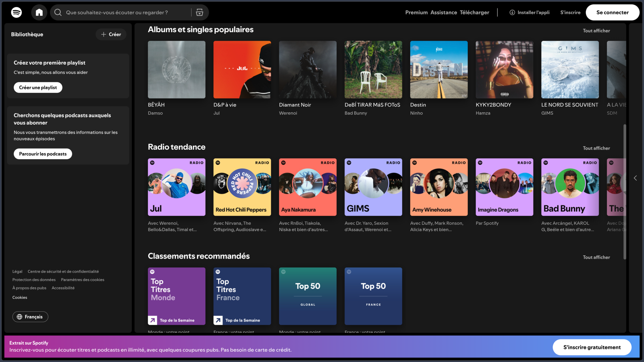Open Destin album by Ninho

click(439, 70)
